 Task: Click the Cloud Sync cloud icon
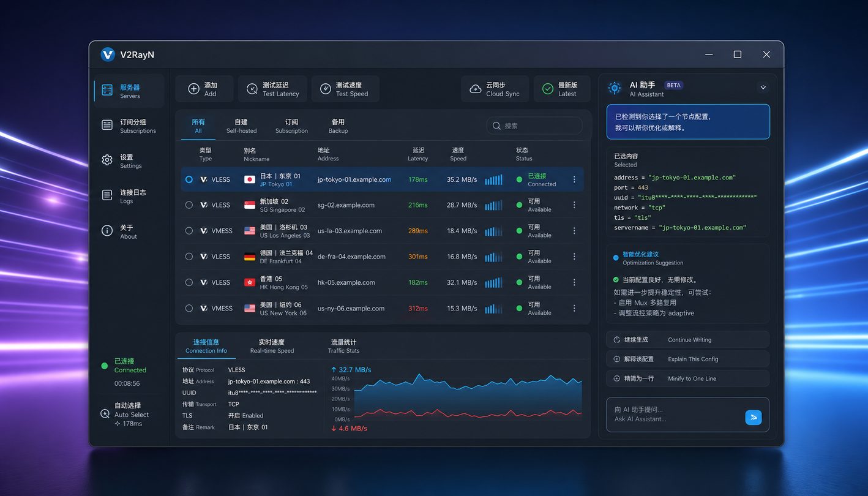(x=476, y=89)
